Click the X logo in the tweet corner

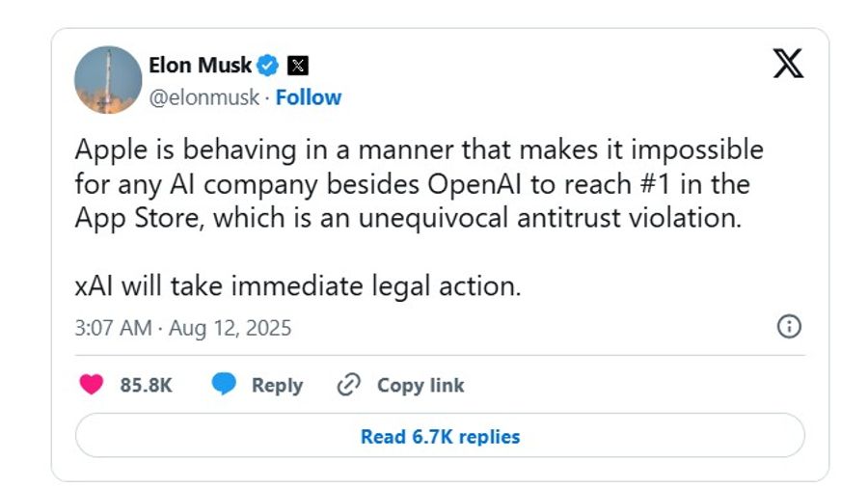click(x=788, y=63)
